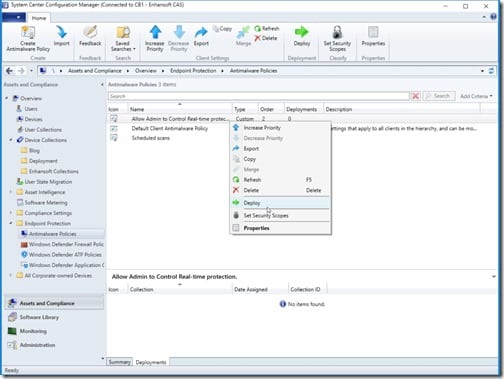The width and height of the screenshot is (504, 379).
Task: Select Software Metering tree item
Action: [46, 202]
